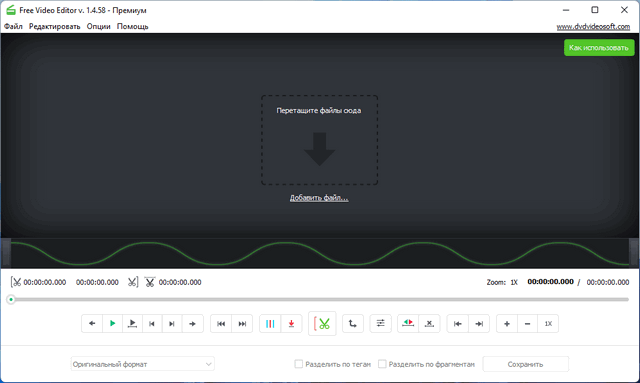Click the dashed drop files area
Viewport: 640px width, 383px height.
pyautogui.click(x=320, y=140)
